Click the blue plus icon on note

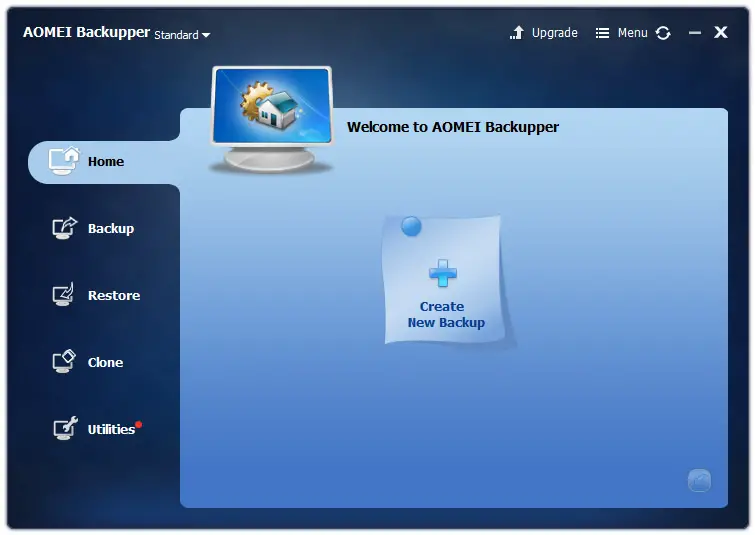point(443,273)
